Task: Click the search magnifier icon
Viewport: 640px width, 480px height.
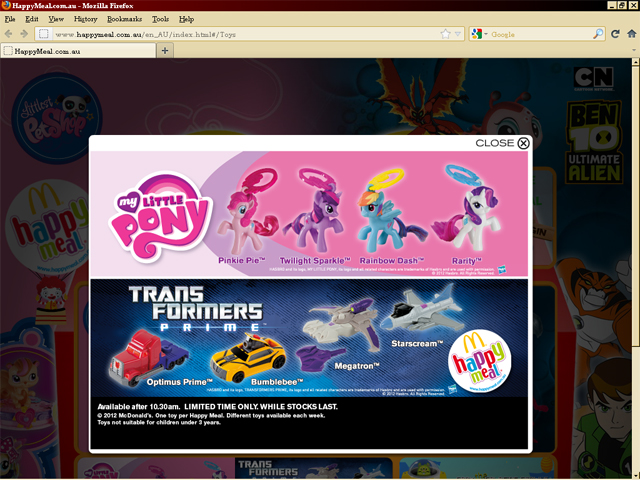Action: click(598, 34)
